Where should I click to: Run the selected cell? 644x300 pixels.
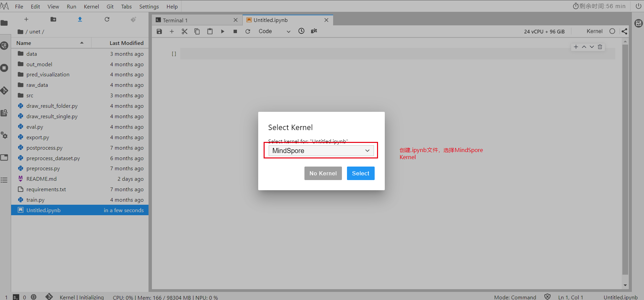tap(222, 31)
